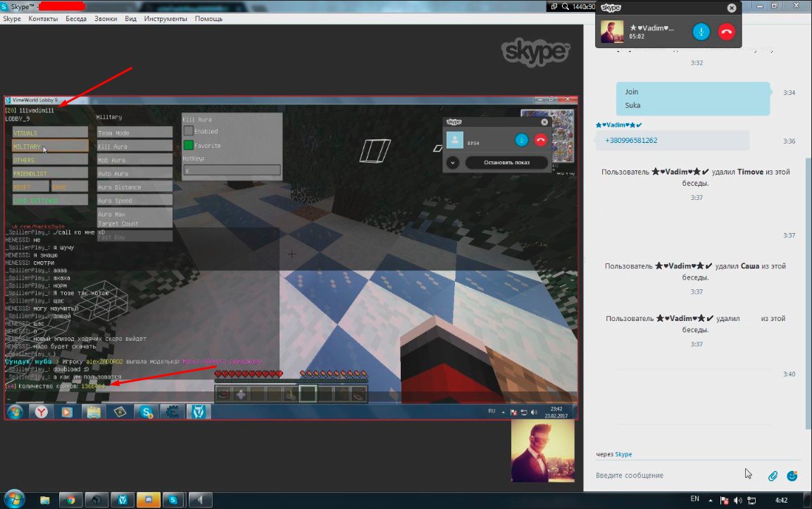Select OTHERS category in cheat menu

[x=50, y=160]
